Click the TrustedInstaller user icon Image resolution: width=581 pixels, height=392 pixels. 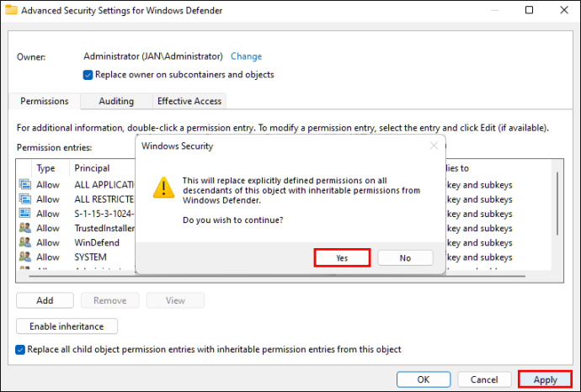coord(24,228)
